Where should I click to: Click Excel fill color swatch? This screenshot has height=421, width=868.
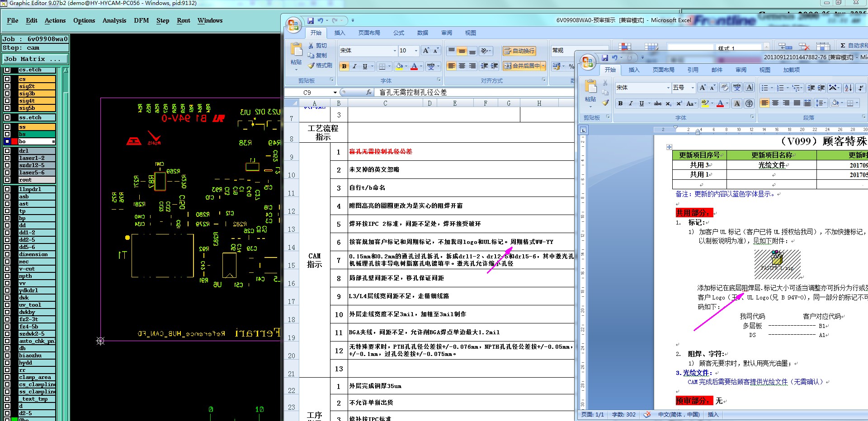coord(399,66)
